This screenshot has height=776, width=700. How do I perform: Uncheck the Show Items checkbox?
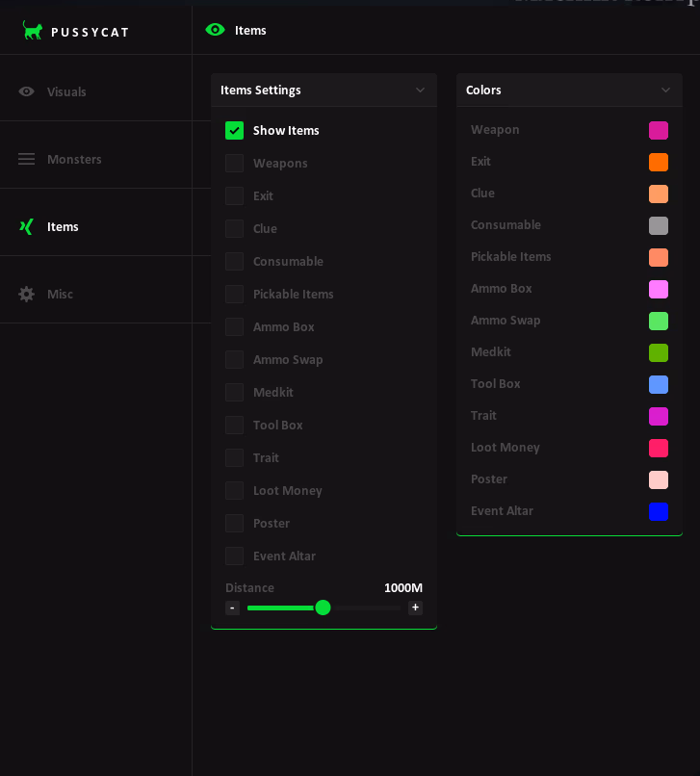234,131
